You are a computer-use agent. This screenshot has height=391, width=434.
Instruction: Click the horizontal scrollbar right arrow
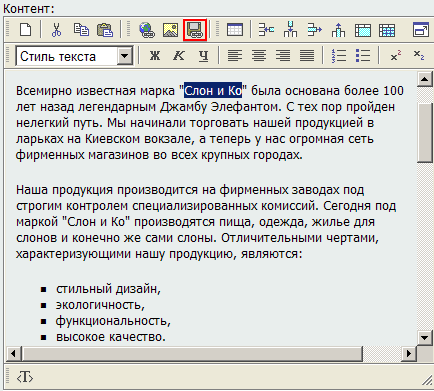[409, 353]
